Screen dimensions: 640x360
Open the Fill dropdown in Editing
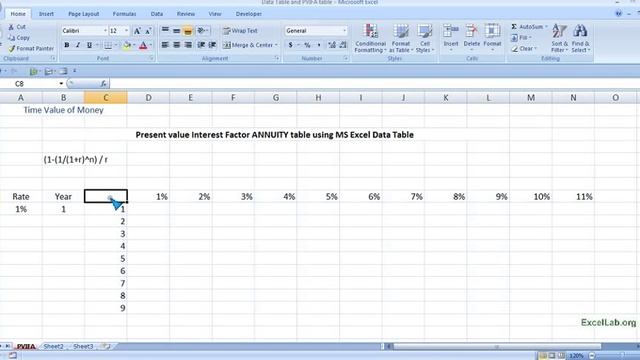point(521,38)
